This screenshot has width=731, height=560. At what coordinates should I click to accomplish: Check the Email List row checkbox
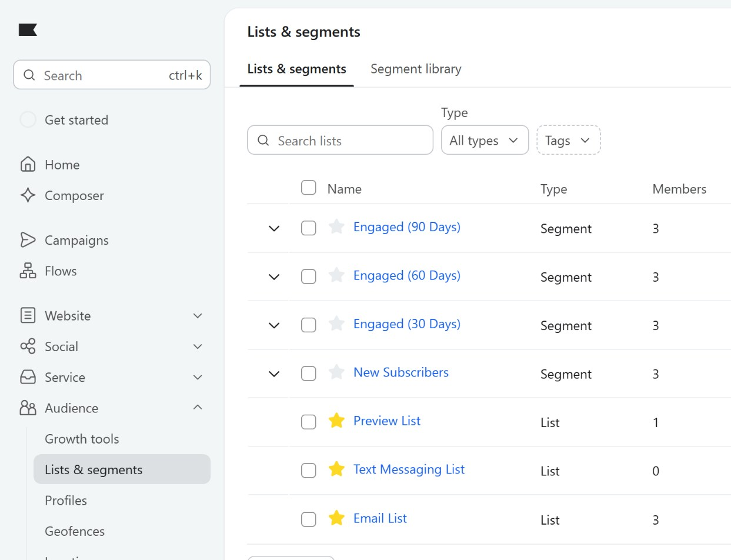tap(309, 519)
